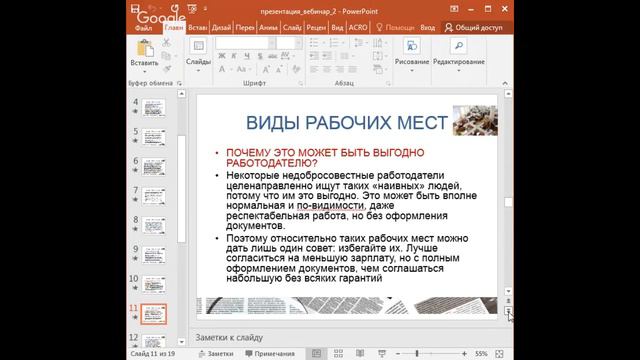The height and width of the screenshot is (360, 640).
Task: Increase list indent level
Action: pyautogui.click(x=327, y=56)
